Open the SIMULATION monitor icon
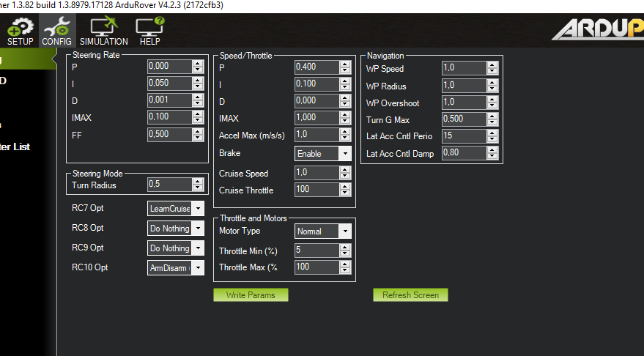 click(103, 29)
